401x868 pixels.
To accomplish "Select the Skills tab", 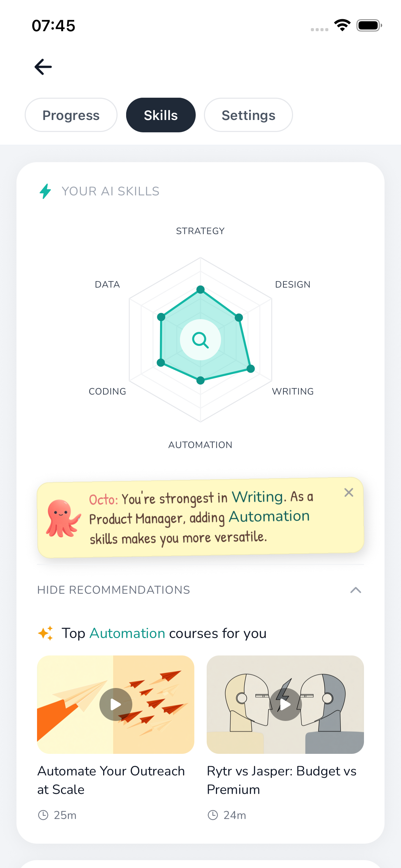I will [x=161, y=115].
